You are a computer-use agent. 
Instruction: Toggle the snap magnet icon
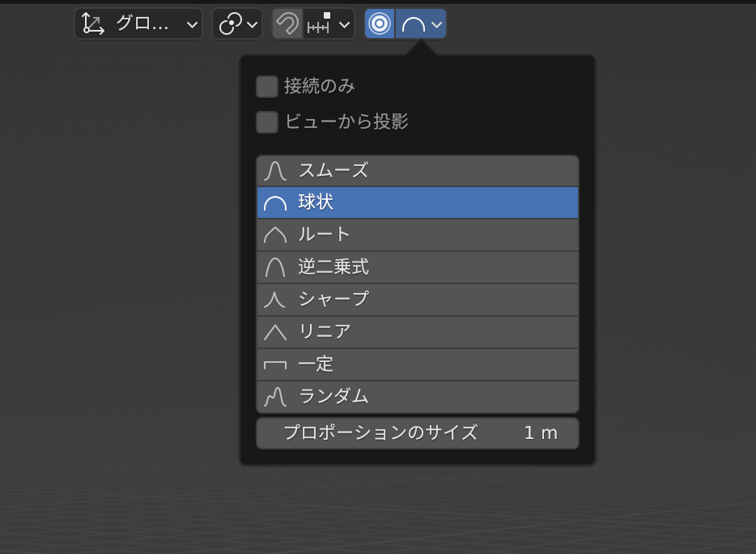(x=287, y=23)
